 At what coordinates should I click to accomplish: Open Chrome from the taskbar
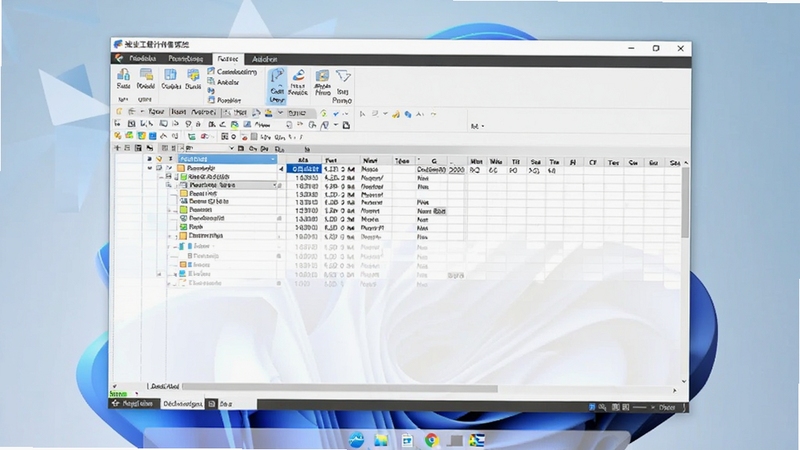tap(432, 440)
